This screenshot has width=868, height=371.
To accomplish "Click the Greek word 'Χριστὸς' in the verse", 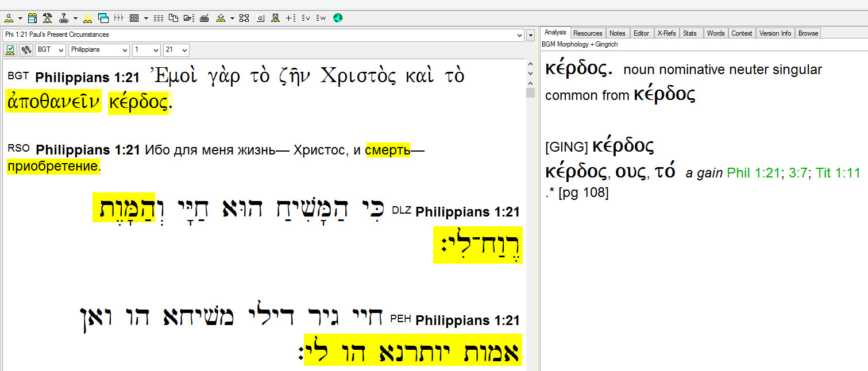I will point(357,76).
